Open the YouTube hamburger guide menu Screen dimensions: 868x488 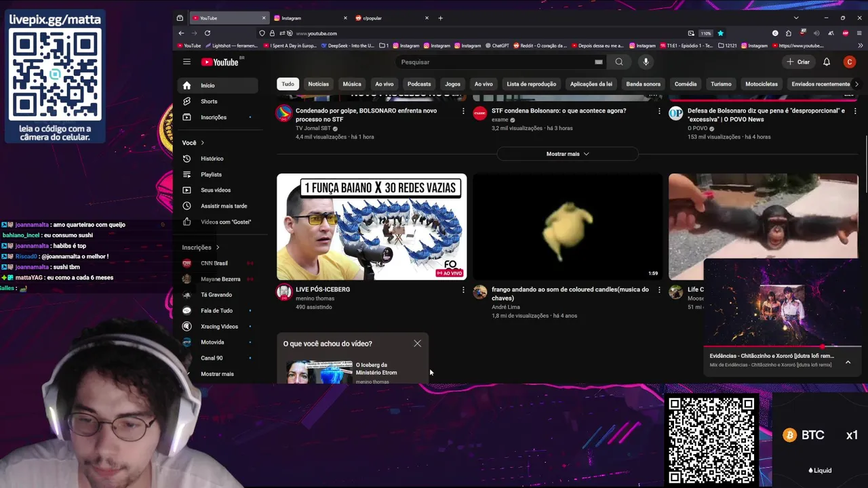186,62
